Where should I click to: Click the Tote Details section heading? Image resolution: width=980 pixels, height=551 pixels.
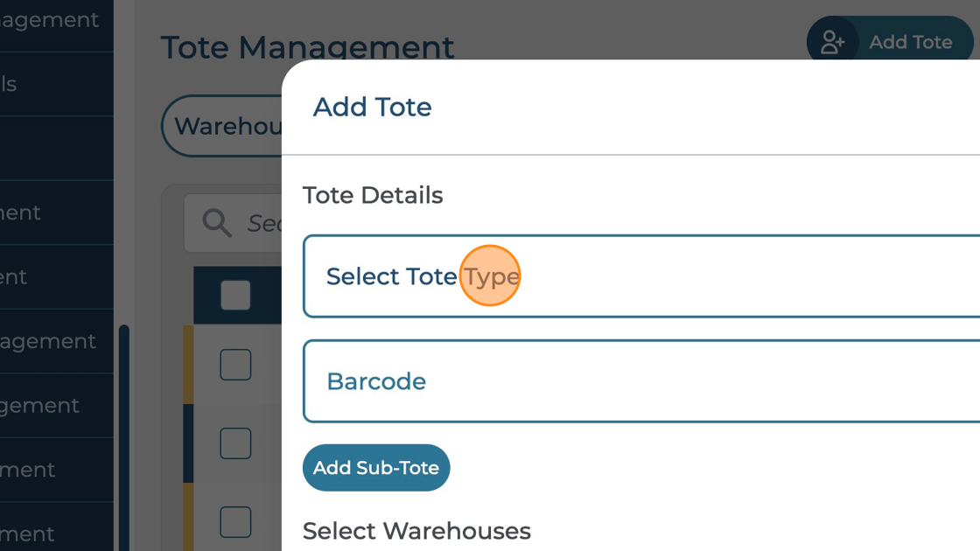372,195
